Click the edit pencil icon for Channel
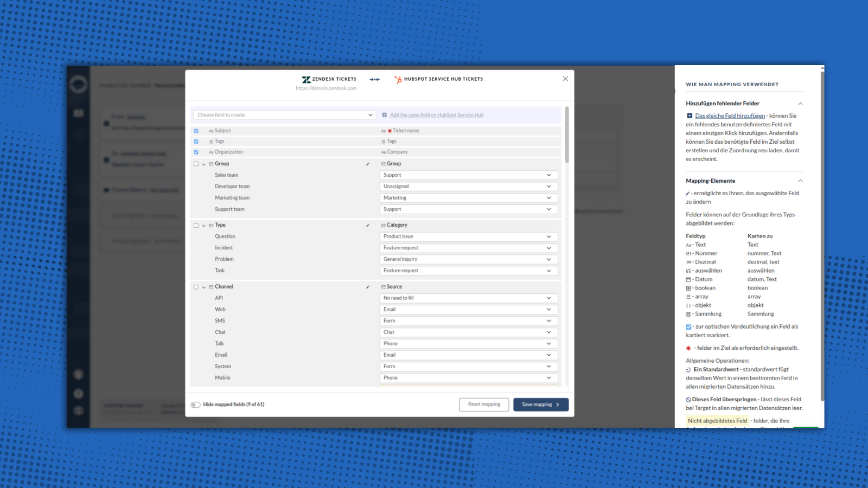 [368, 287]
